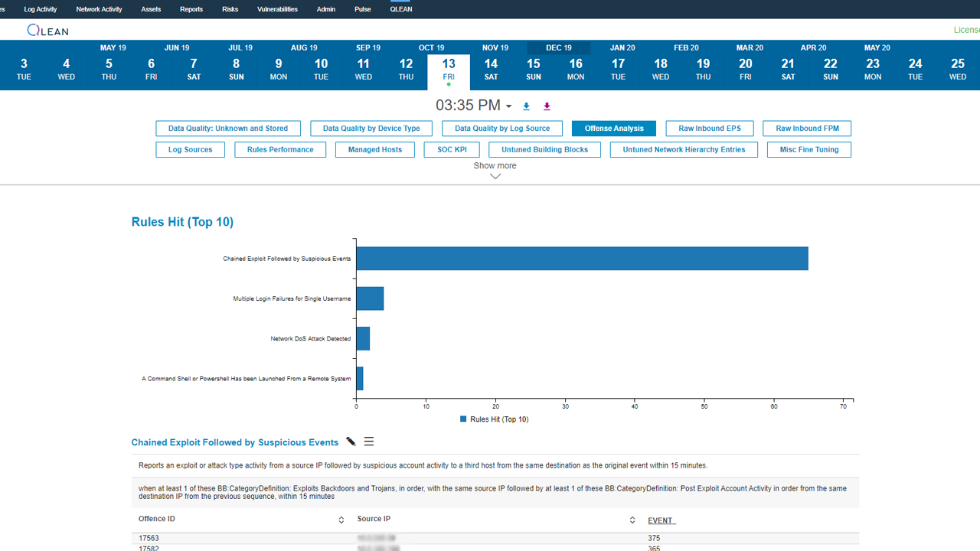Open the Risks tab
The height and width of the screenshot is (551, 980).
230,9
